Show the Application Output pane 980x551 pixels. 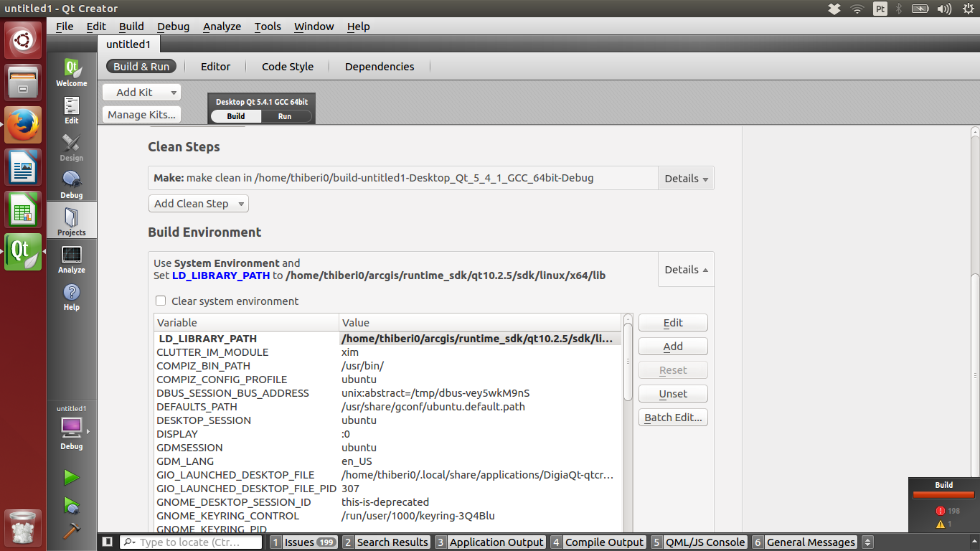click(490, 542)
